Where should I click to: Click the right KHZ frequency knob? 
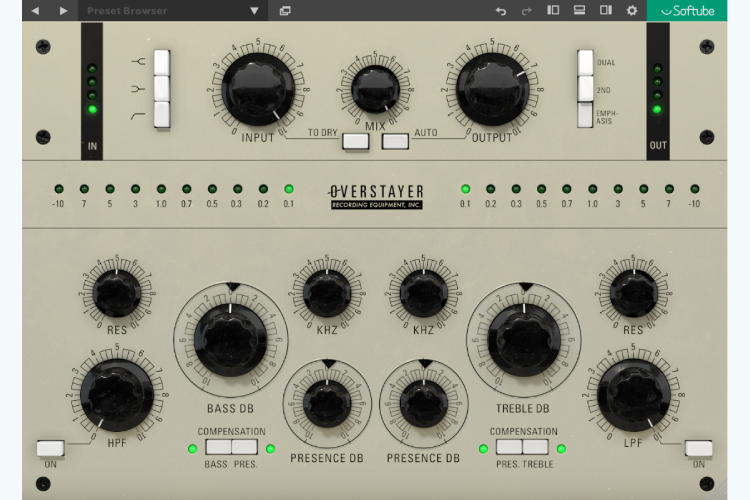pos(424,293)
